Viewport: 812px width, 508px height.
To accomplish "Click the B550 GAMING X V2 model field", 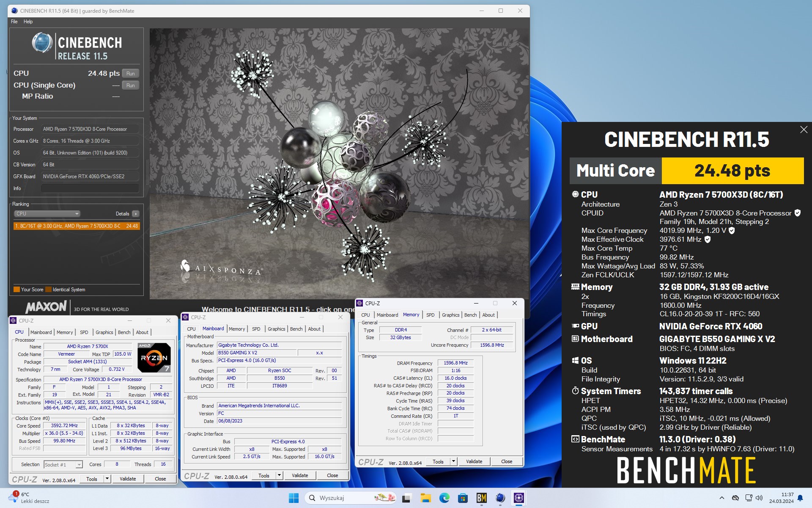I will pos(256,353).
